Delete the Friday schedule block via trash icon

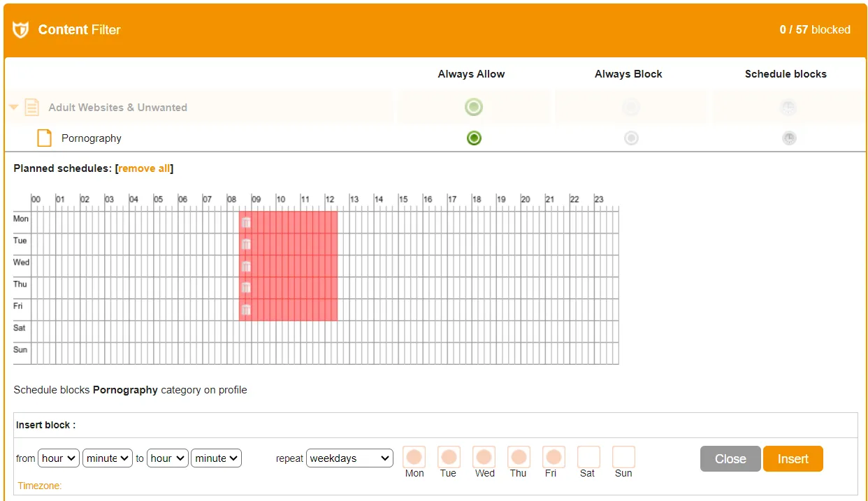click(246, 309)
